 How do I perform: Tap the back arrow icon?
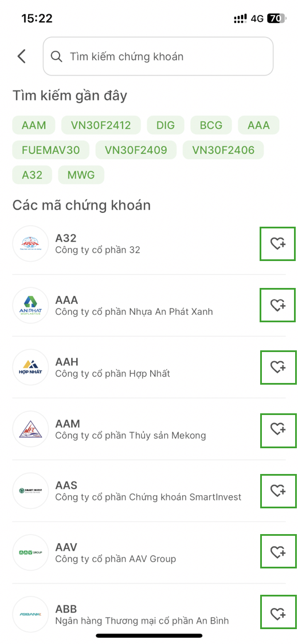(22, 56)
